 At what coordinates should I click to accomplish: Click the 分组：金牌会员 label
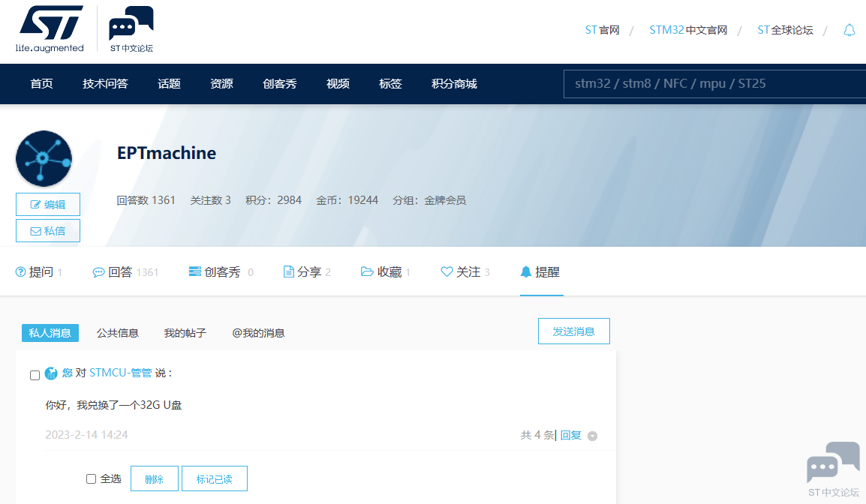pos(429,200)
